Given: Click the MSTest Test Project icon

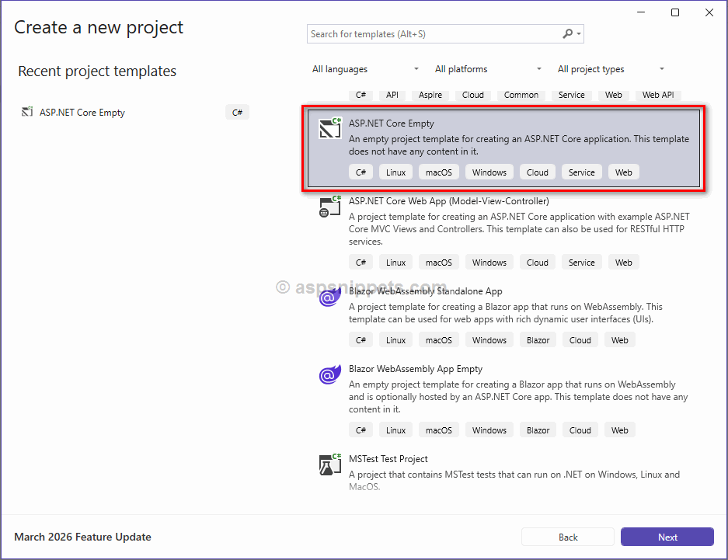Looking at the screenshot, I should click(x=329, y=464).
